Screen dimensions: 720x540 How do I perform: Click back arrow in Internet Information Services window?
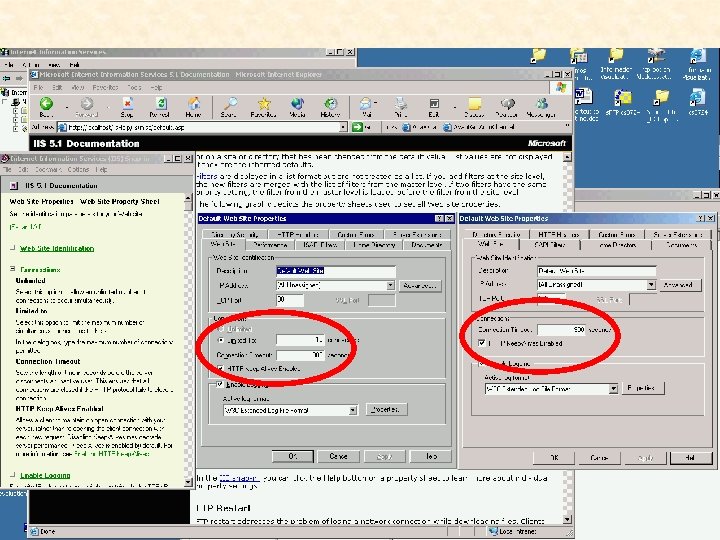pos(6,79)
